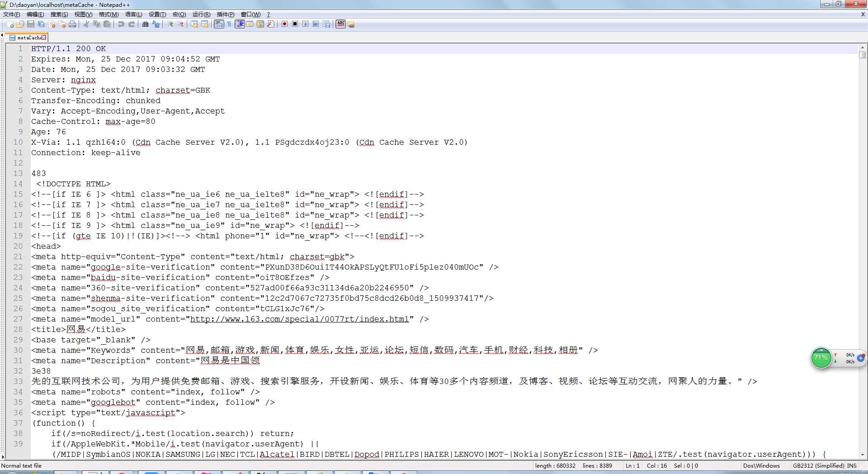
Task: Open the 格式(M) Format menu
Action: (x=108, y=14)
